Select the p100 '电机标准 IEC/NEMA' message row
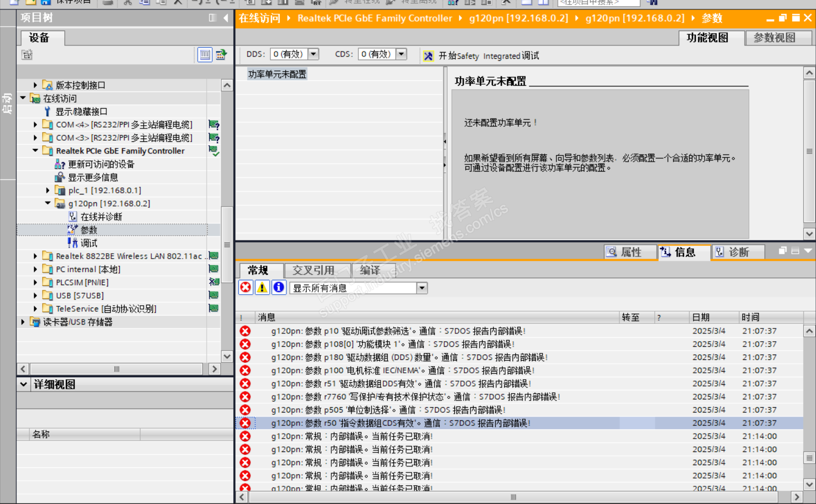This screenshot has height=504, width=816. pos(520,371)
